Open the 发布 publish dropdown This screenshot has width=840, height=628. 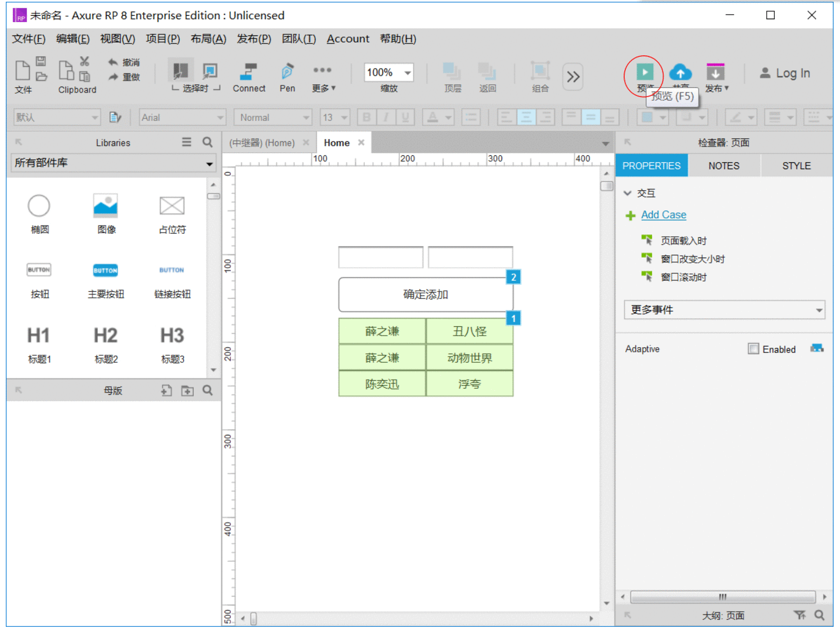pyautogui.click(x=717, y=77)
